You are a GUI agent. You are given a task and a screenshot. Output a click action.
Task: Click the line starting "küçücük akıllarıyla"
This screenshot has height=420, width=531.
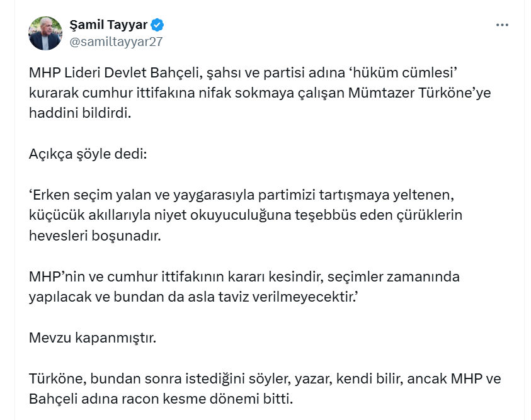[x=246, y=215]
